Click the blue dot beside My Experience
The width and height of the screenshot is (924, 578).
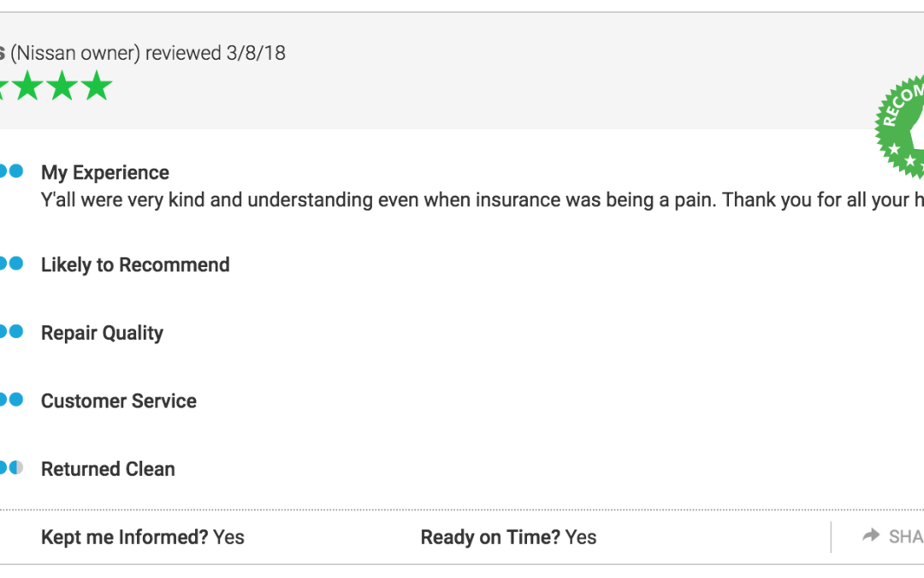click(x=16, y=171)
